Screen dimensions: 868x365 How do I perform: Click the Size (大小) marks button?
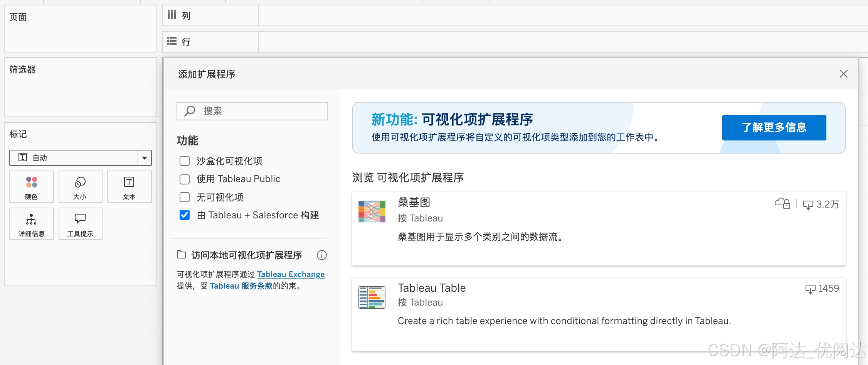(x=80, y=187)
